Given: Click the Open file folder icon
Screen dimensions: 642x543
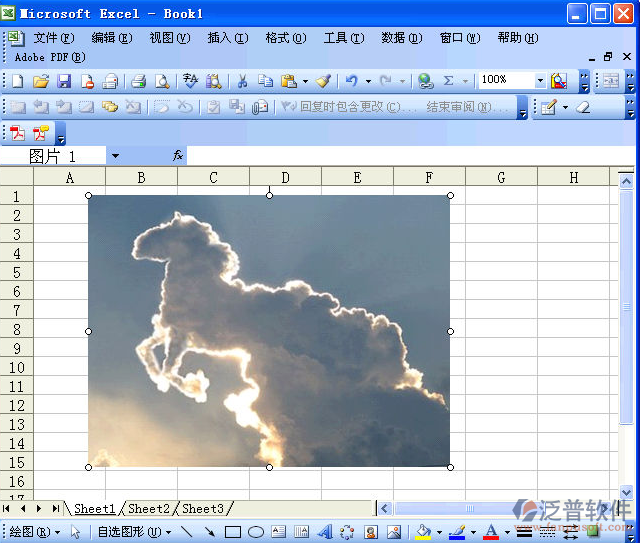Looking at the screenshot, I should pos(41,81).
